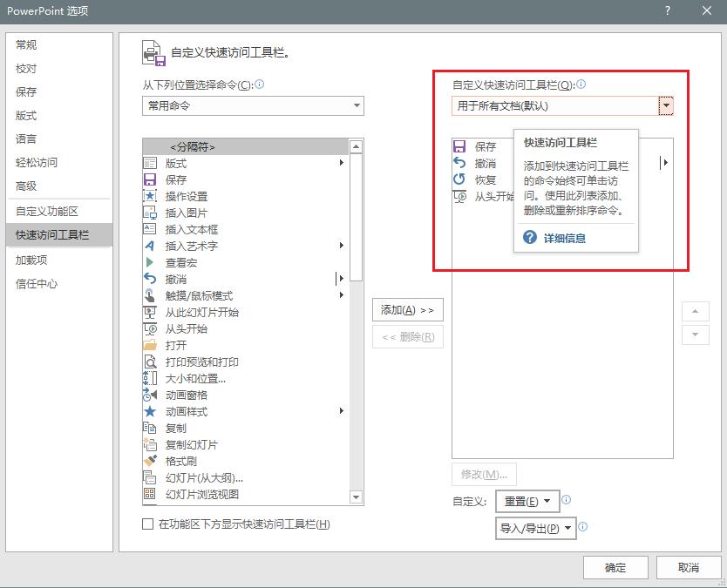Viewport: 727px width, 588px height.
Task: Click the move-up arrow to reorder commands
Action: click(697, 311)
